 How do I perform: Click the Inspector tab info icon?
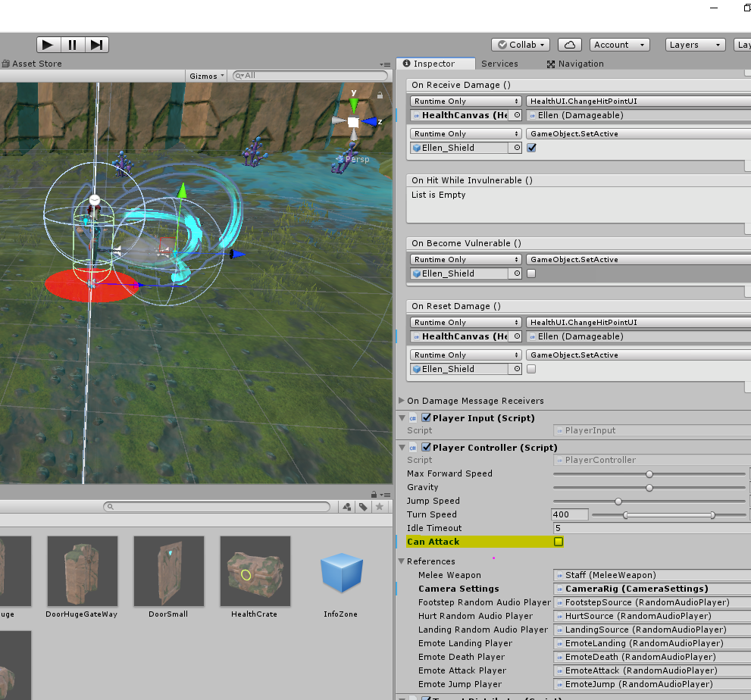point(407,63)
